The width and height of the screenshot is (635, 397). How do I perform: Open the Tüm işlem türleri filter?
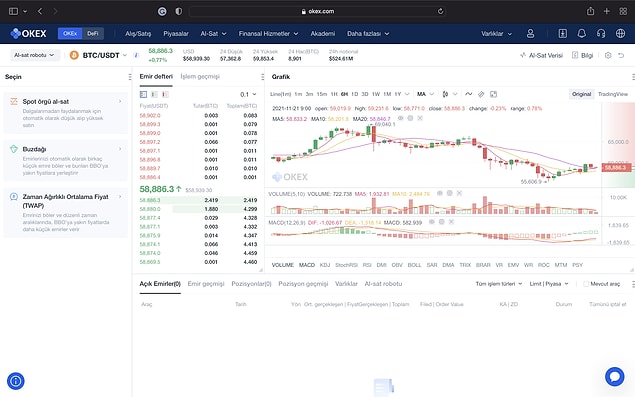pos(499,284)
